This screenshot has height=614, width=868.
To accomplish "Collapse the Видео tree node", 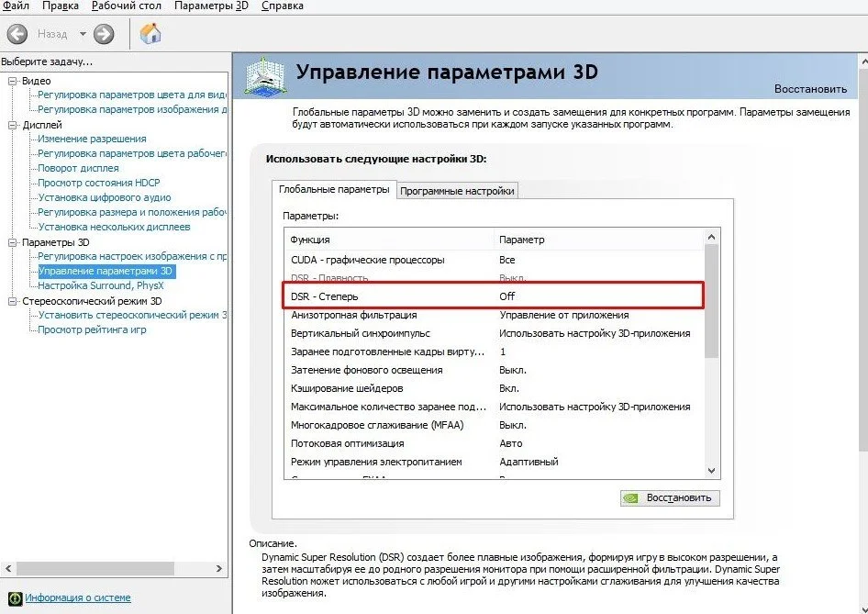I will (12, 81).
